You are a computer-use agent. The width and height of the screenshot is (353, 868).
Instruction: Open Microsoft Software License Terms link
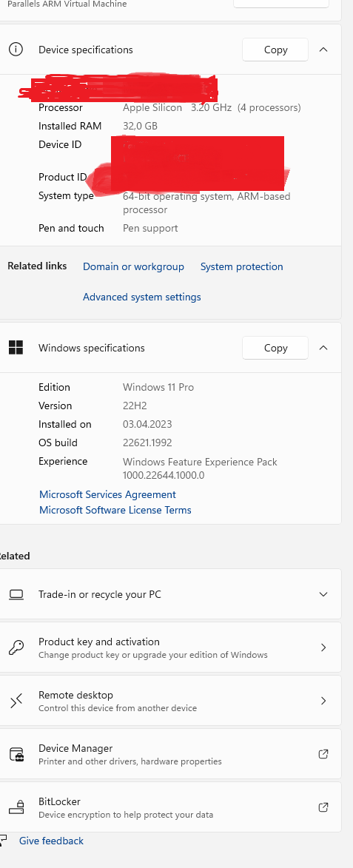pyautogui.click(x=115, y=510)
